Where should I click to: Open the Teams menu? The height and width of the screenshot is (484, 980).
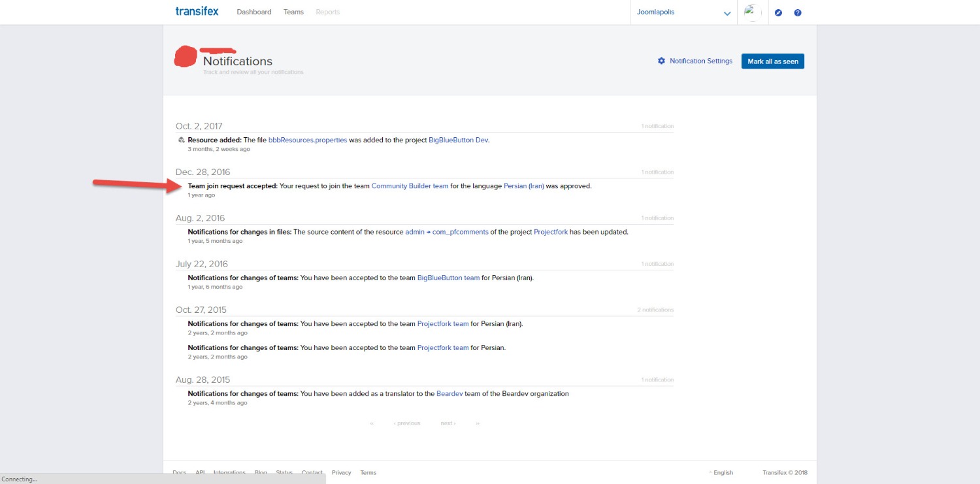tap(294, 12)
